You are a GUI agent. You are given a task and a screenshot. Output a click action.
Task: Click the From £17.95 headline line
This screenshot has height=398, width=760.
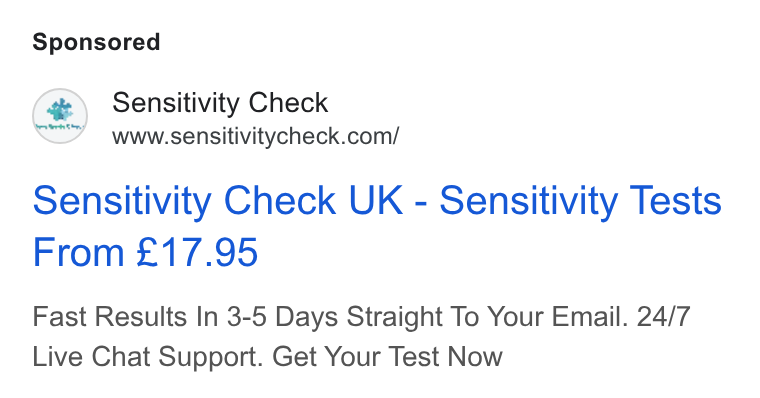145,252
